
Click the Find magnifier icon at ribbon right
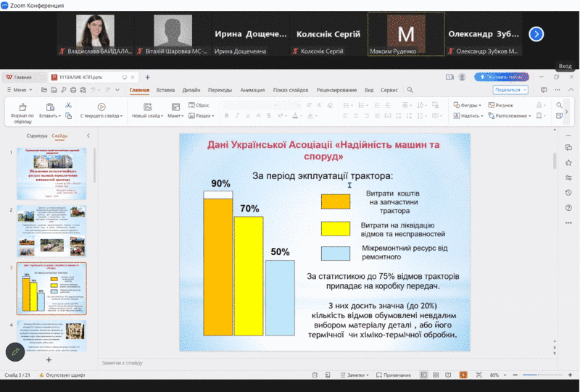[559, 105]
